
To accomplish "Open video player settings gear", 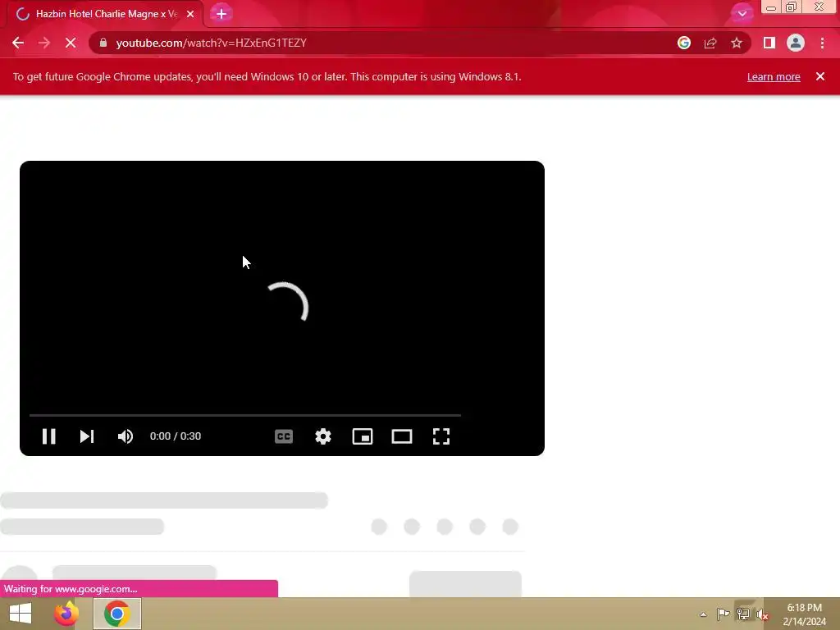I will (x=323, y=436).
